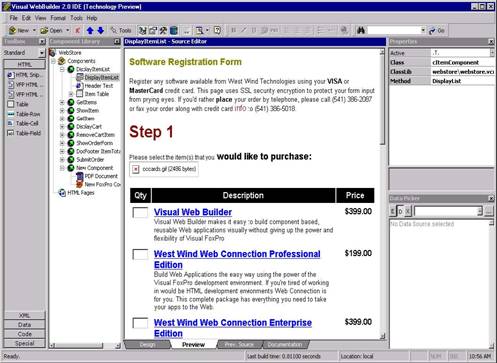The image size is (497, 363).
Task: Click the New button in toolbar
Action: (x=19, y=30)
